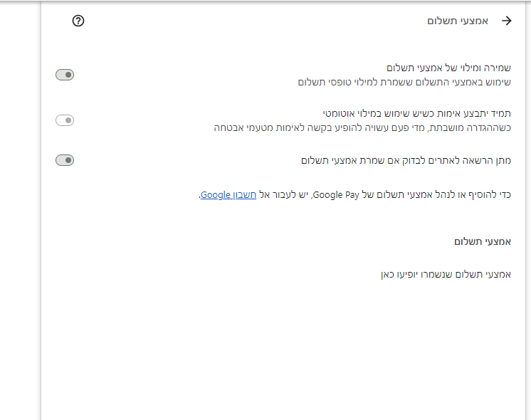
Task: Toggle שמירה ומילוי של אמצעי תשלום switch
Action: [x=65, y=75]
